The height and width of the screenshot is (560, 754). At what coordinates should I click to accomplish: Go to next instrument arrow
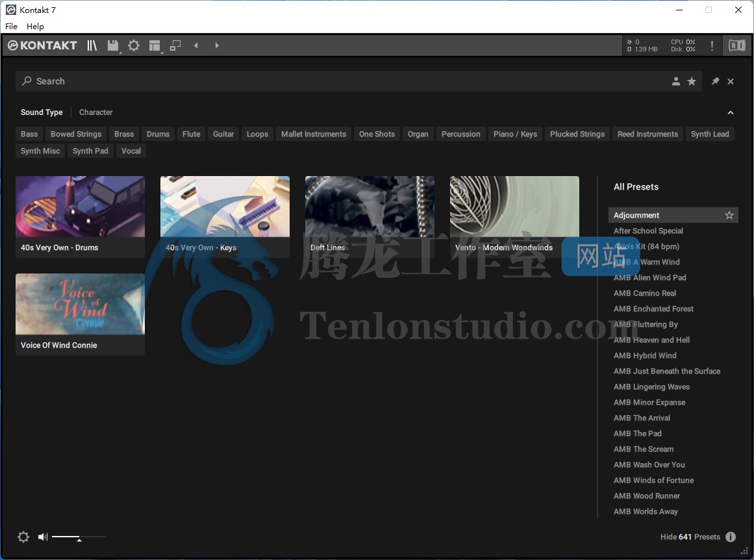(217, 45)
